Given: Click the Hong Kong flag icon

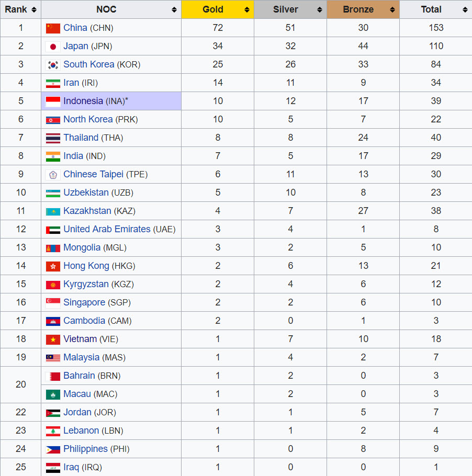Looking at the screenshot, I should (53, 266).
